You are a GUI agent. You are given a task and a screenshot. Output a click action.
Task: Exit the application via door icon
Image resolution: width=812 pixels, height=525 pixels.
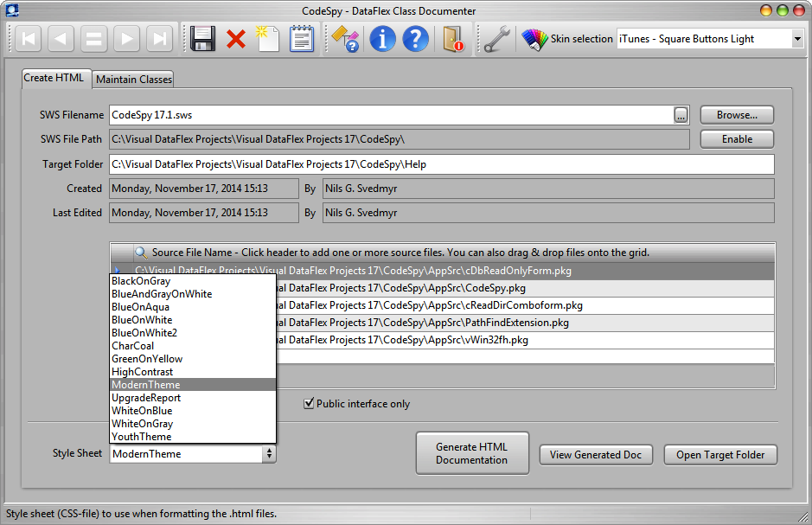[453, 39]
